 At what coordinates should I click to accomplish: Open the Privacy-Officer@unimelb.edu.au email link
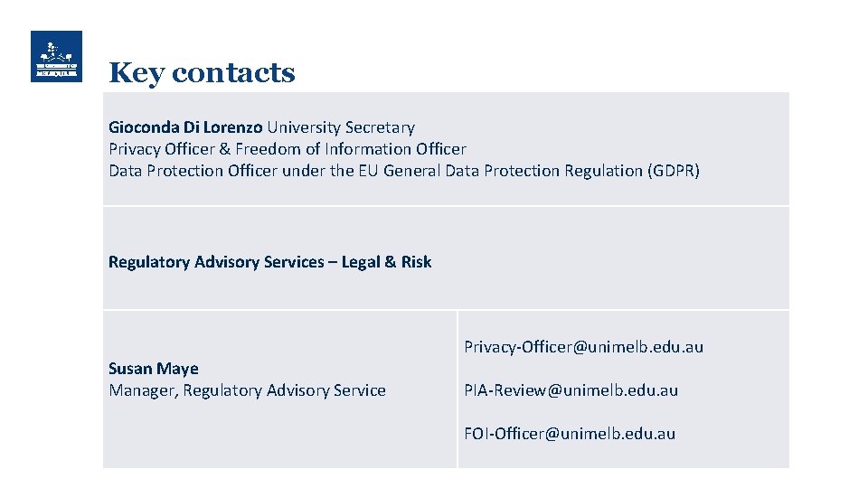(x=583, y=347)
